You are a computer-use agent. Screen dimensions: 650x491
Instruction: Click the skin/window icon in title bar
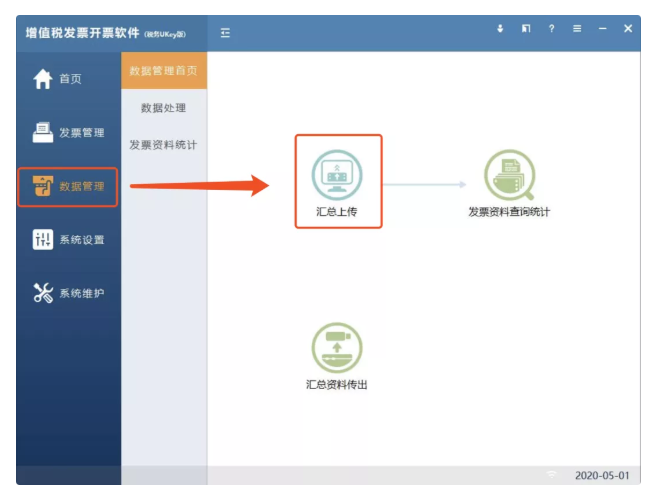526,29
